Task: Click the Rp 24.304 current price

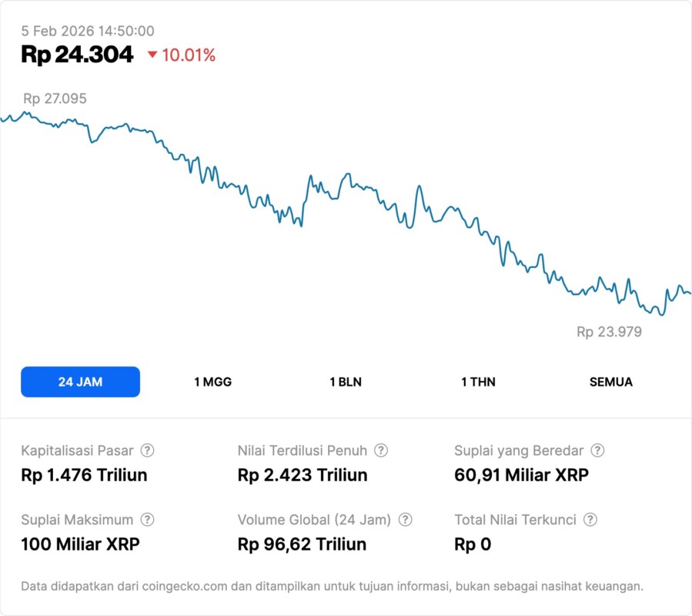Action: coord(77,55)
